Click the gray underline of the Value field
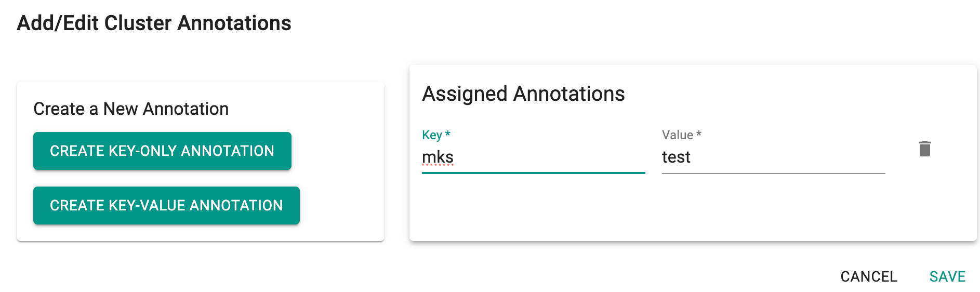 pyautogui.click(x=773, y=173)
